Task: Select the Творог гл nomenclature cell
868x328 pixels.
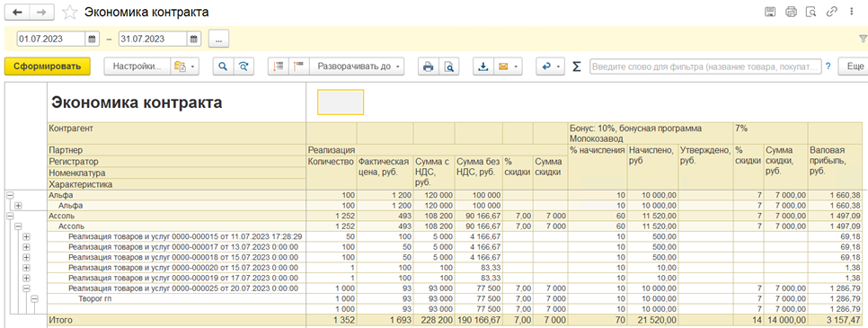Action: coord(177,298)
